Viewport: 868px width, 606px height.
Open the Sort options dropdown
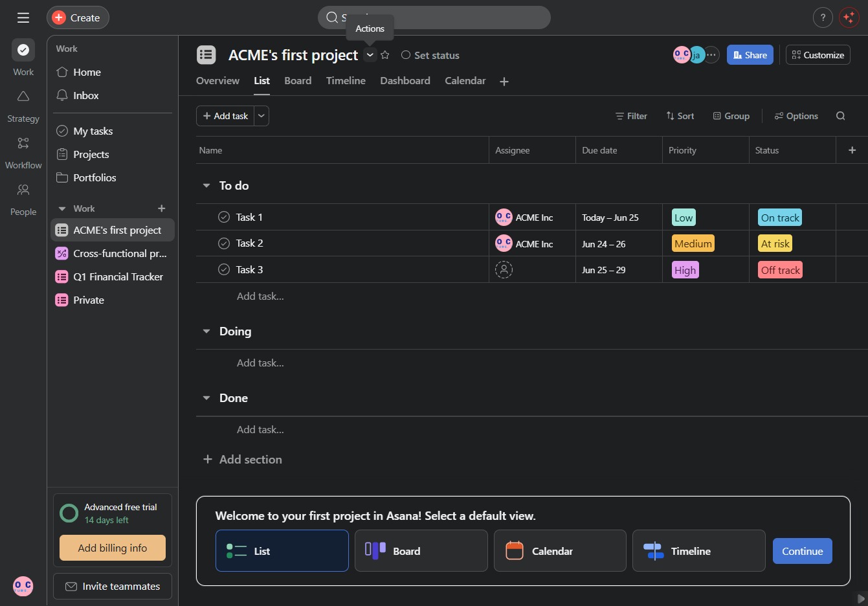click(x=680, y=116)
